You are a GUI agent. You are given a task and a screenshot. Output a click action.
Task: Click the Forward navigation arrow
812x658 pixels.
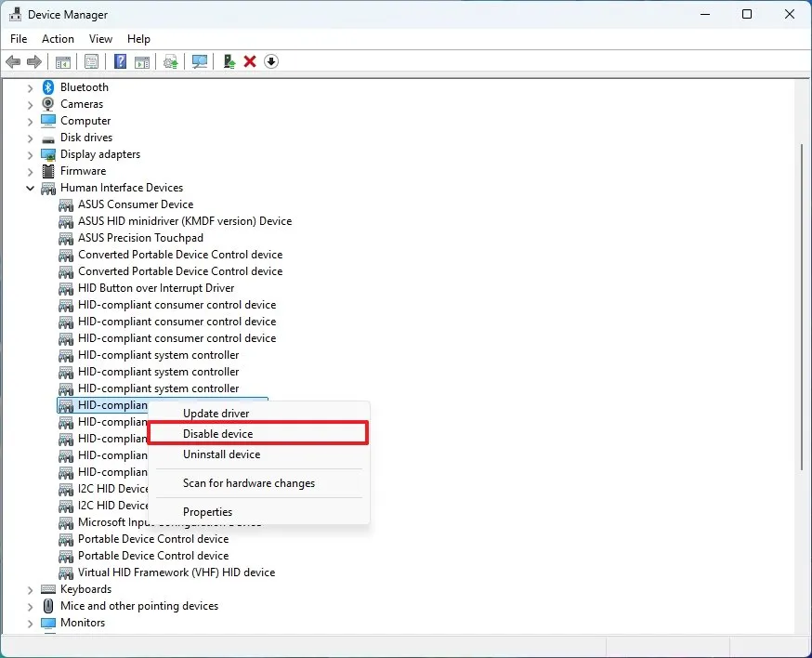34,61
